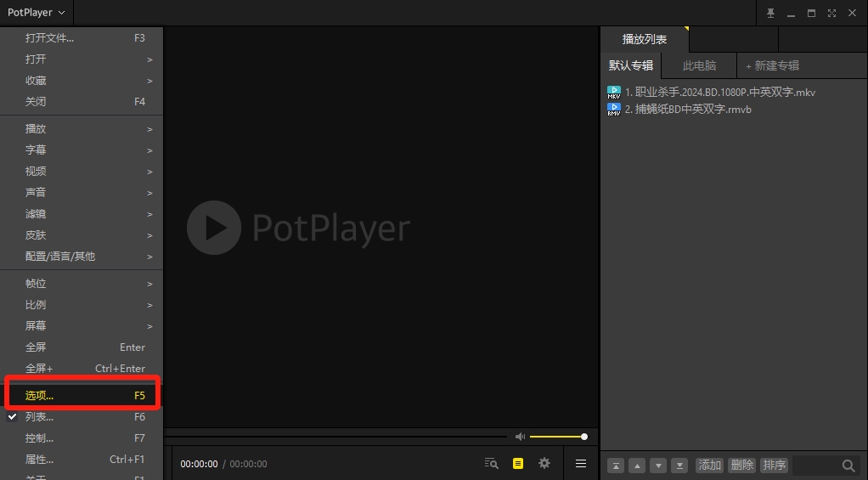Viewport: 868px width, 480px height.
Task: Expand the 屏幕 submenu
Action: (x=82, y=326)
